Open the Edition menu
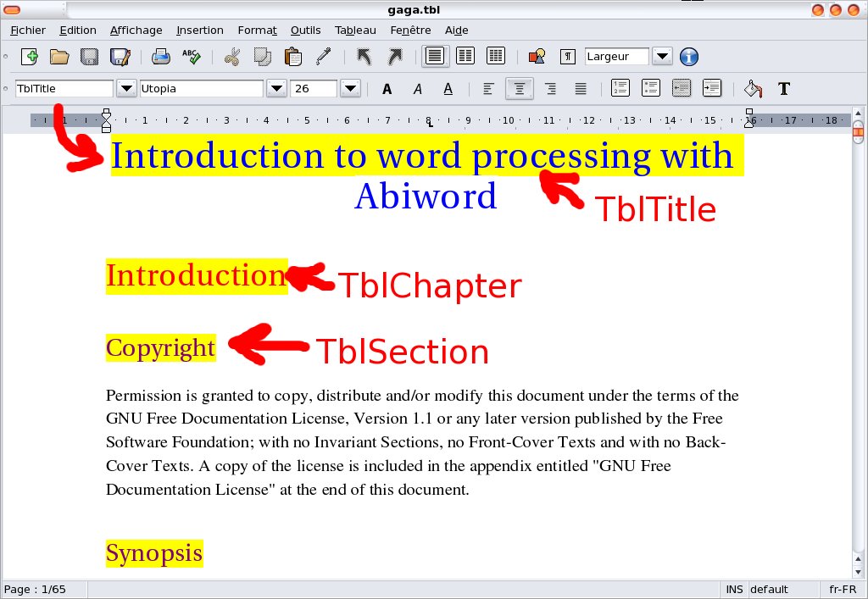The width and height of the screenshot is (868, 599). [77, 31]
